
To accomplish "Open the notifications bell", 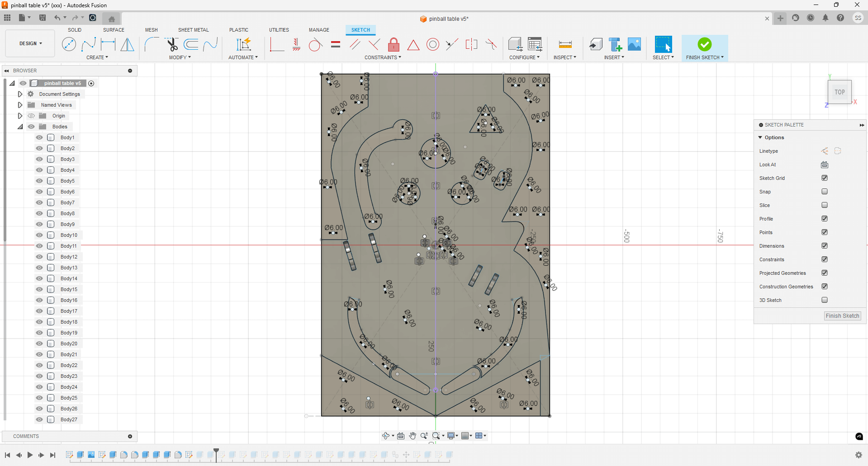I will (x=825, y=18).
